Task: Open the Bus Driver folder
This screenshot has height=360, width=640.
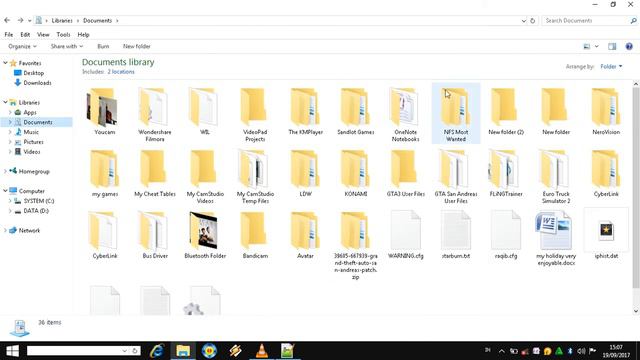Action: click(155, 235)
